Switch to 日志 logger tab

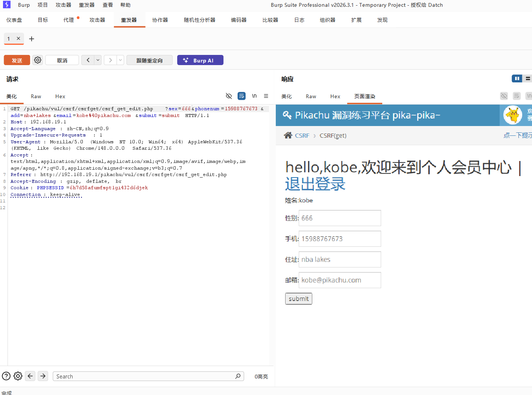[x=299, y=20]
